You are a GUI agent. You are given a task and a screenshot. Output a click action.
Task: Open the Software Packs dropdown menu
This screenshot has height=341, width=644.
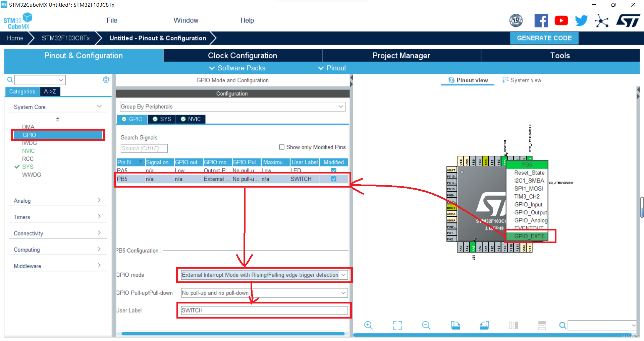click(x=237, y=68)
